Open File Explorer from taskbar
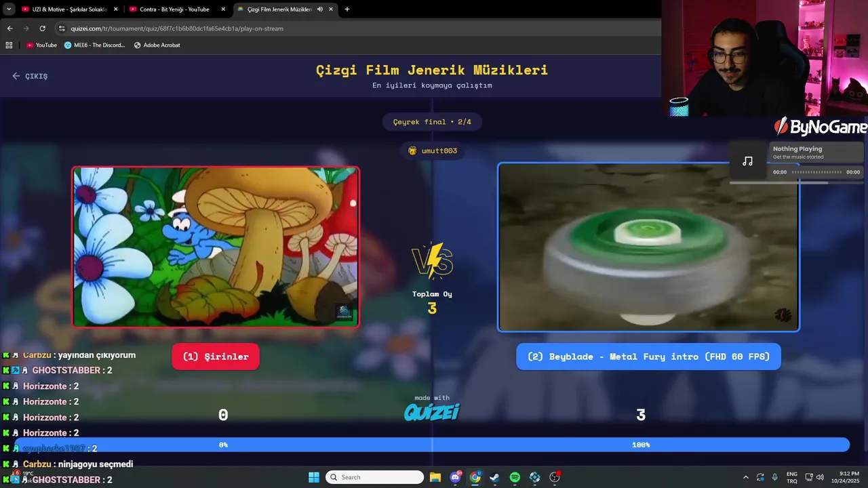868x488 pixels. (435, 477)
